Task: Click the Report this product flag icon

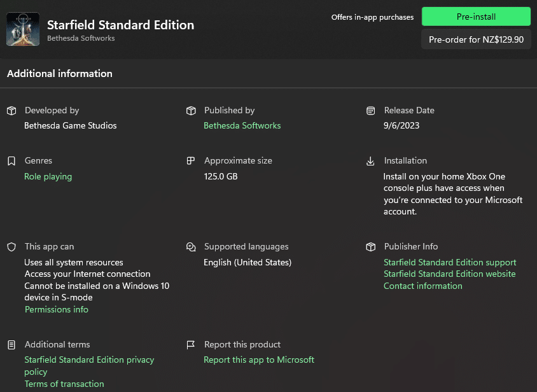Action: [191, 345]
